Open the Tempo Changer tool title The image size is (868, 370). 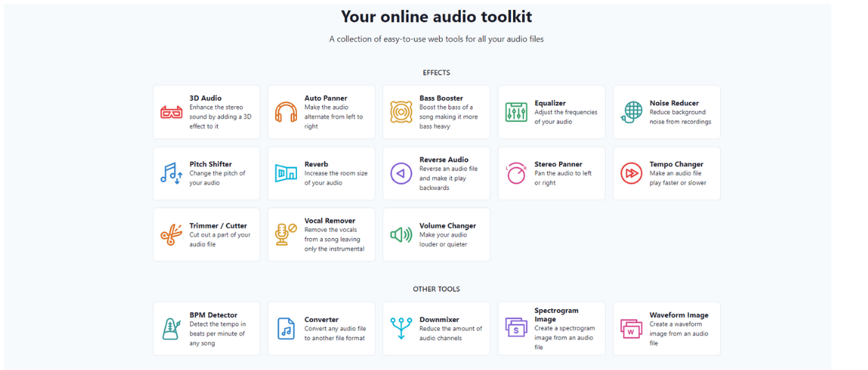[676, 164]
